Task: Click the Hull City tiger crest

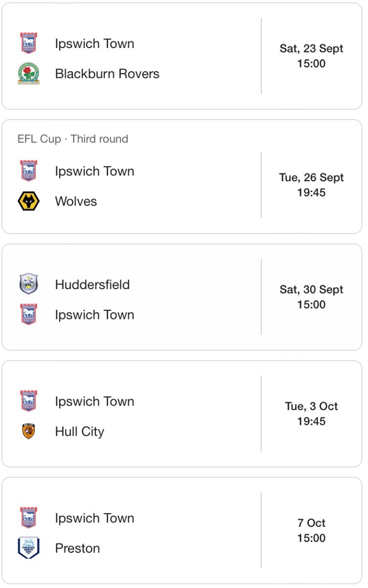Action: [x=28, y=431]
